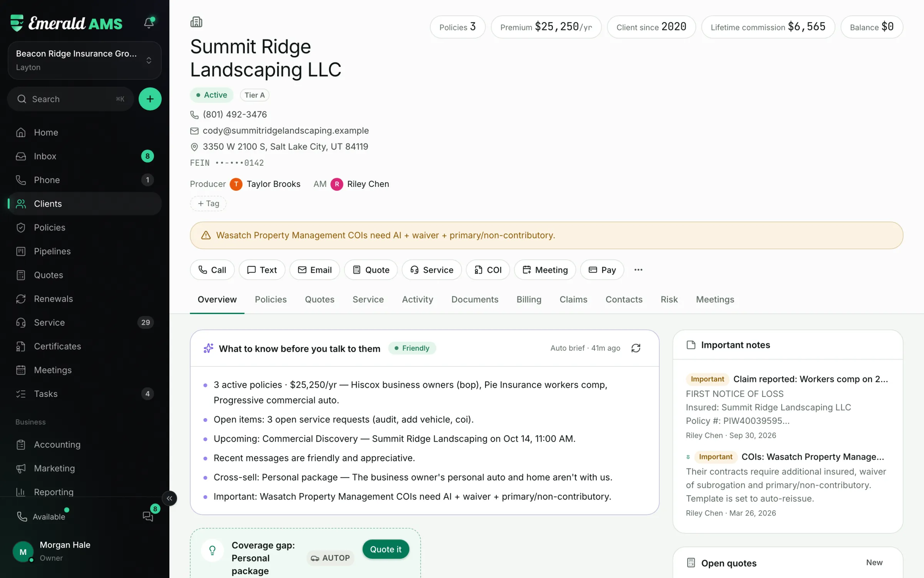Open Tasks list
This screenshot has width=924, height=578.
(x=84, y=394)
